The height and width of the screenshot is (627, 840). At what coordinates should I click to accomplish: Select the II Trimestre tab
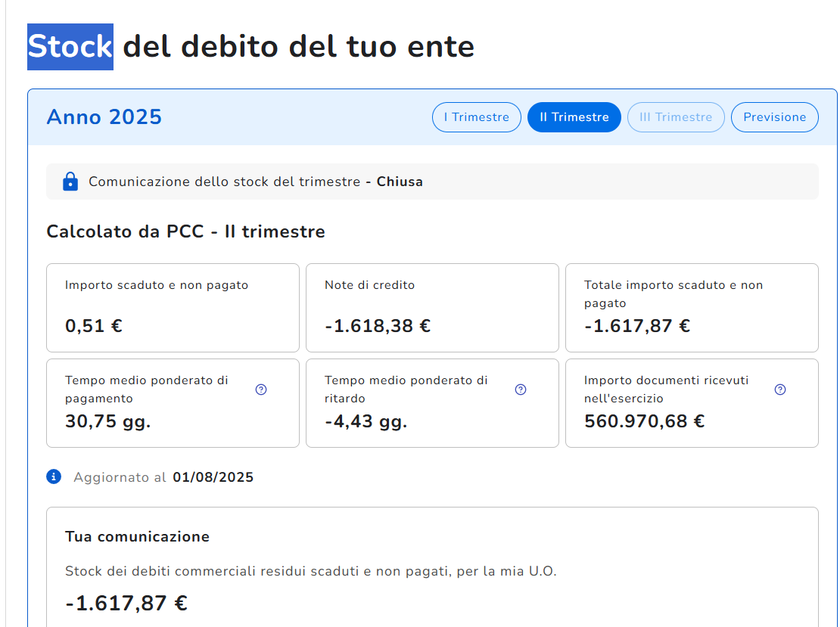pos(574,117)
